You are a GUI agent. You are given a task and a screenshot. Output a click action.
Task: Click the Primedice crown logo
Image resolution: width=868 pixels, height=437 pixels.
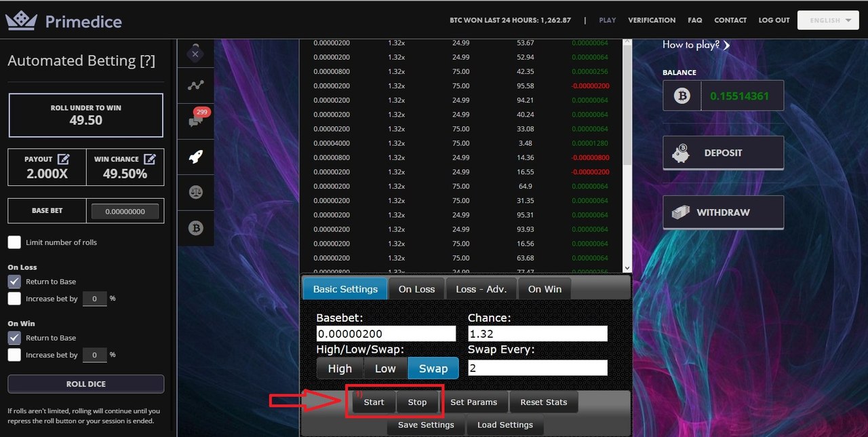(22, 20)
